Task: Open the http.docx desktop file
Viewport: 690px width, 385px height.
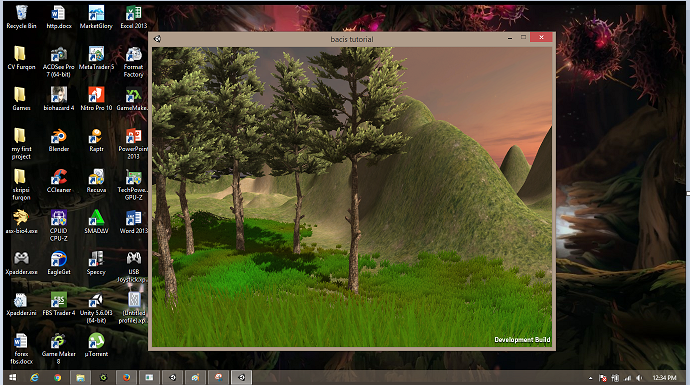Action: (x=59, y=18)
